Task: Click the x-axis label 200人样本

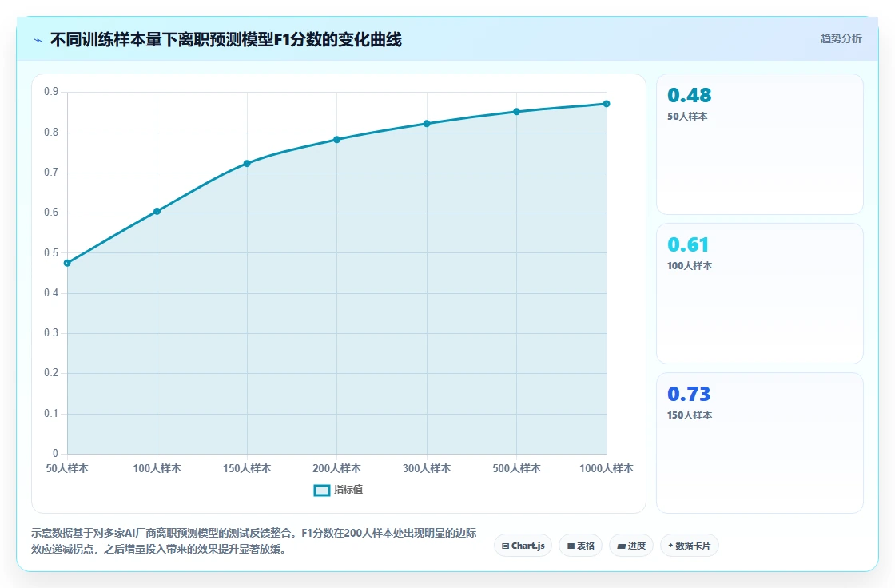Action: (336, 468)
